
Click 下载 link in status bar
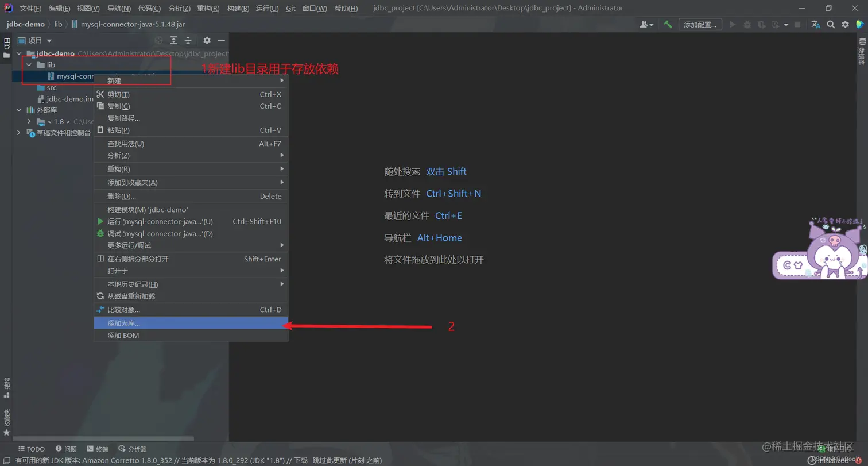point(302,460)
